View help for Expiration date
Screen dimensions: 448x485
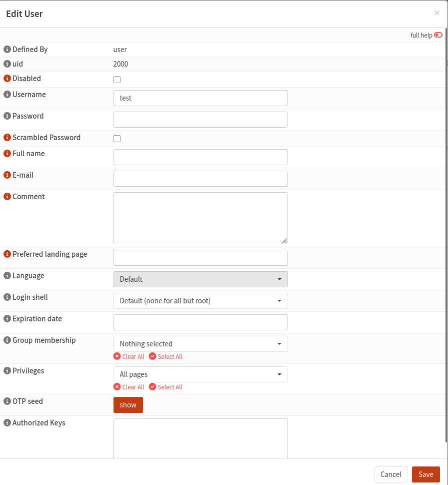pyautogui.click(x=6, y=318)
